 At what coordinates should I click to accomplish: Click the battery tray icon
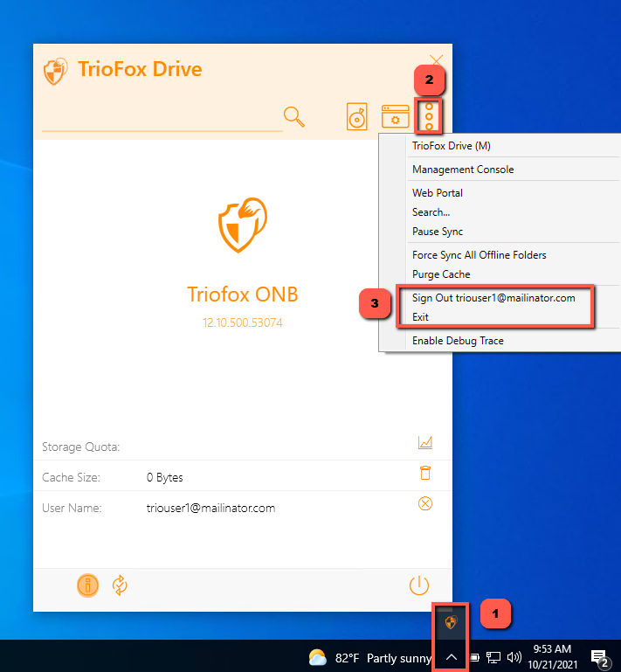474,657
